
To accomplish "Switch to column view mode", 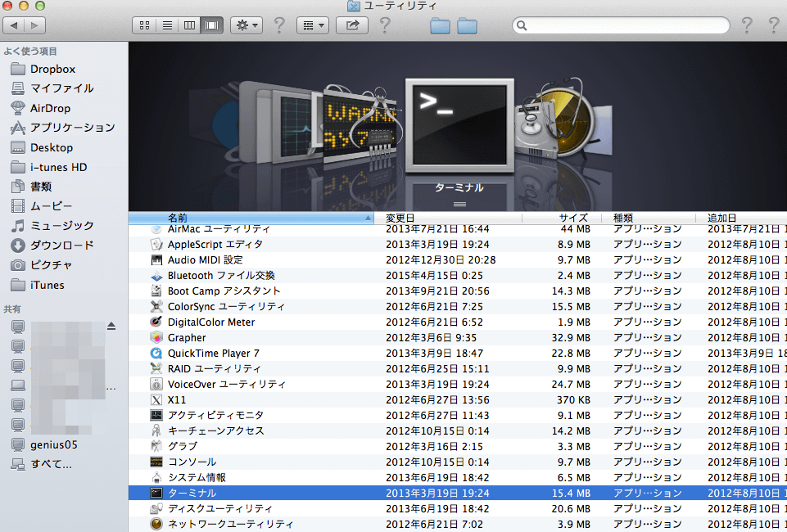I will [x=189, y=25].
